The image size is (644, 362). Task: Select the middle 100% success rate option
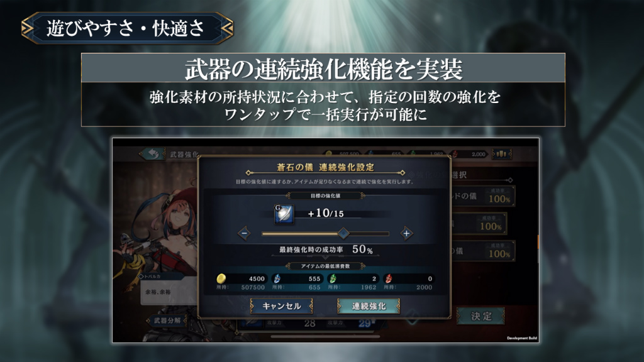click(479, 223)
